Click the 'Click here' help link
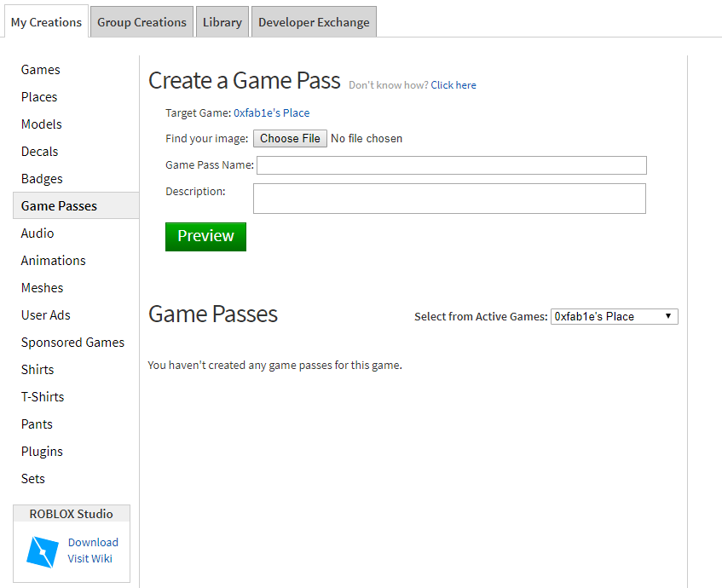 [x=453, y=85]
